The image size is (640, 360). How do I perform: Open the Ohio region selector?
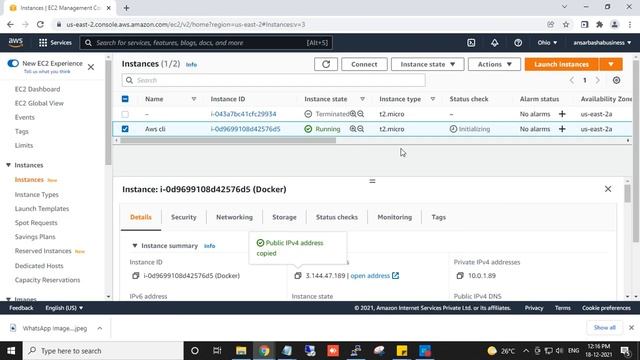547,42
